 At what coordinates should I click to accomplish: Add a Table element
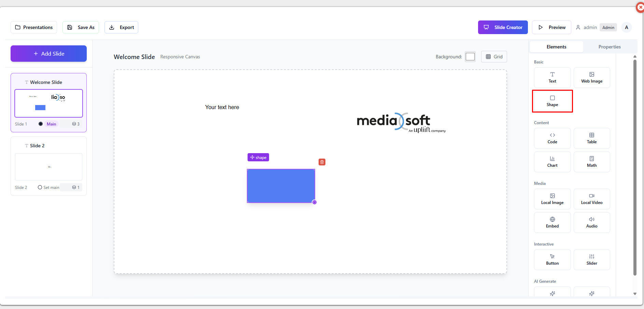591,138
